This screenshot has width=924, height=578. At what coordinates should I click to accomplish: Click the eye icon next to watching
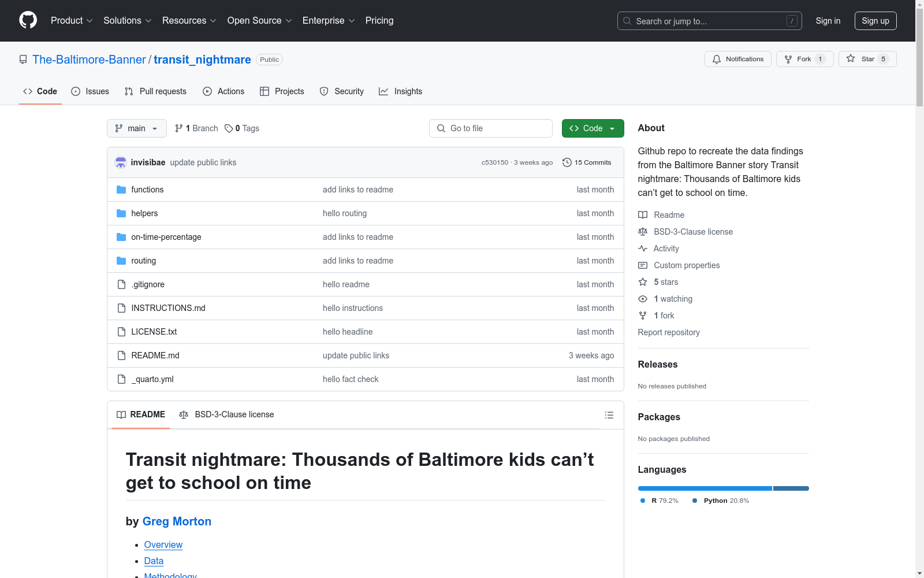[x=643, y=299]
